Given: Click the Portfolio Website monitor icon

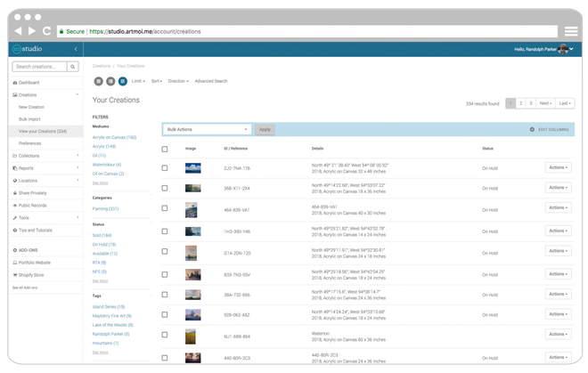Looking at the screenshot, I should coord(14,263).
